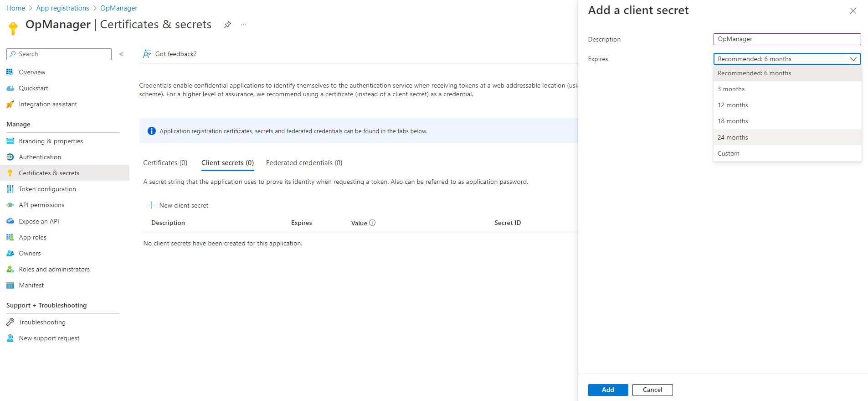Close the Add a client secret panel
The image size is (868, 401).
tap(853, 10)
